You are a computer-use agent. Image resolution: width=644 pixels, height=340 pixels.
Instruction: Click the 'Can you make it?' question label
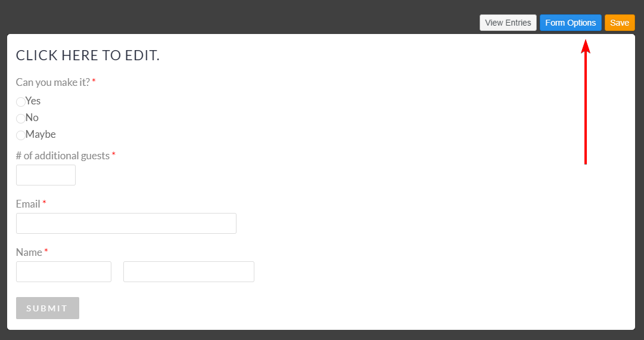tap(53, 82)
